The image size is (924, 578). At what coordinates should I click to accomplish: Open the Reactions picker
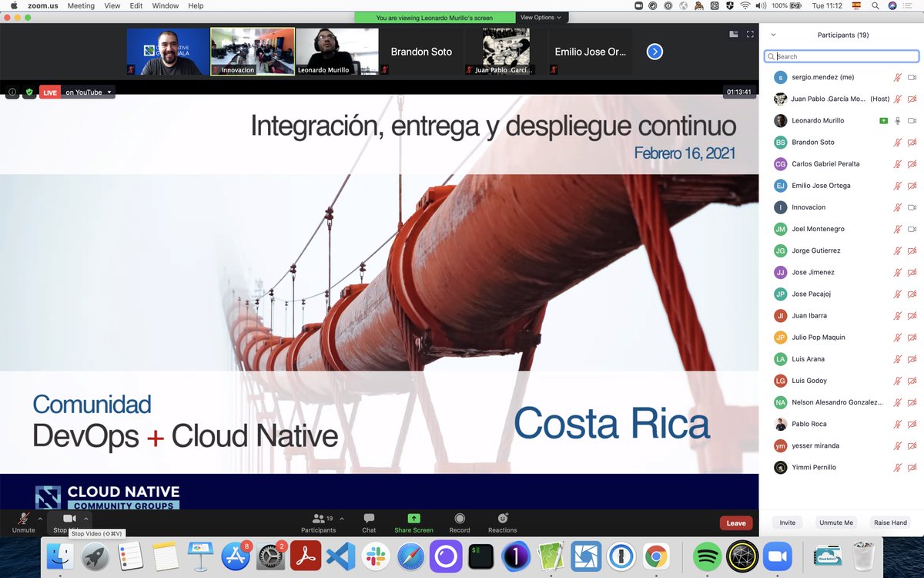coord(502,523)
